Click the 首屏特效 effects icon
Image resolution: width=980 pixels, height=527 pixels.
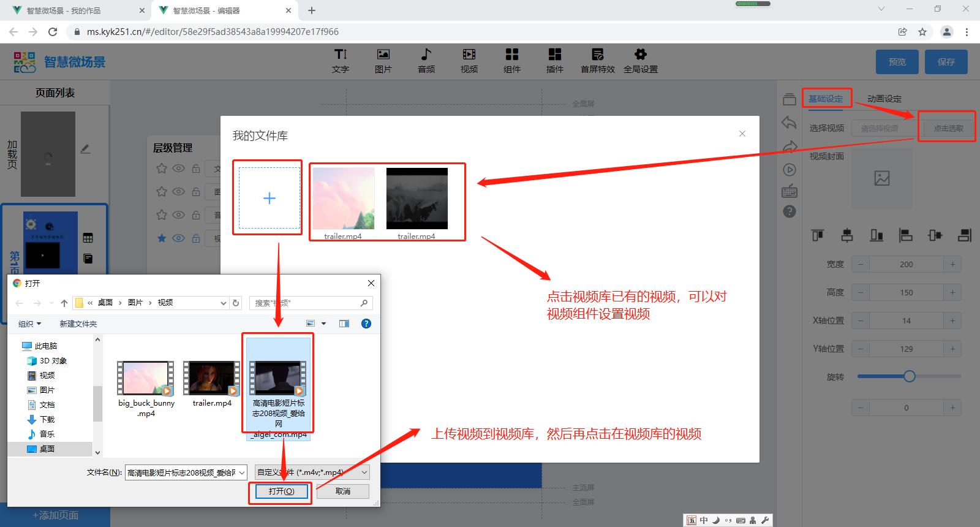(598, 61)
